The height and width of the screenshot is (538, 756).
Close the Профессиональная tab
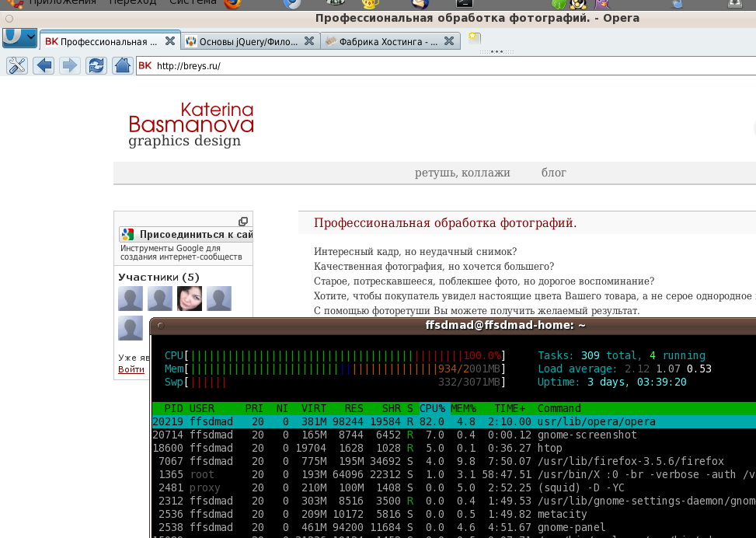point(170,41)
